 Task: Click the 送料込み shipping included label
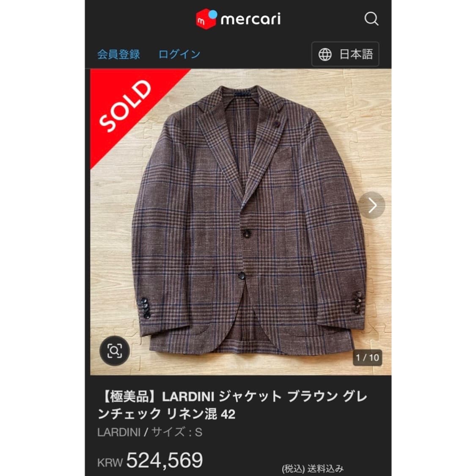point(325,469)
